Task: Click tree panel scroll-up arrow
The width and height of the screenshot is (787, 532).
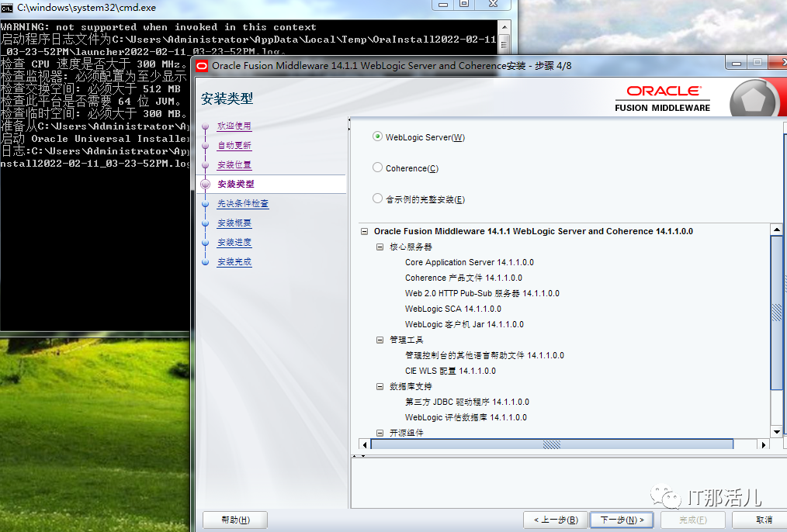Action: coord(776,229)
